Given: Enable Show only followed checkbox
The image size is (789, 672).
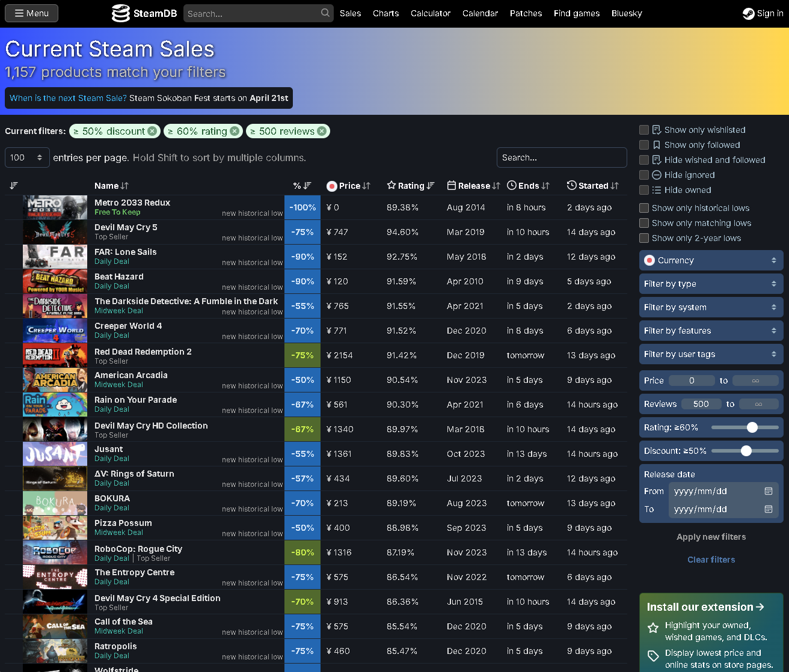Looking at the screenshot, I should click(x=644, y=145).
